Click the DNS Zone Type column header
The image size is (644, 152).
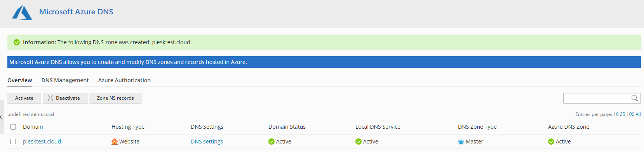pyautogui.click(x=477, y=127)
